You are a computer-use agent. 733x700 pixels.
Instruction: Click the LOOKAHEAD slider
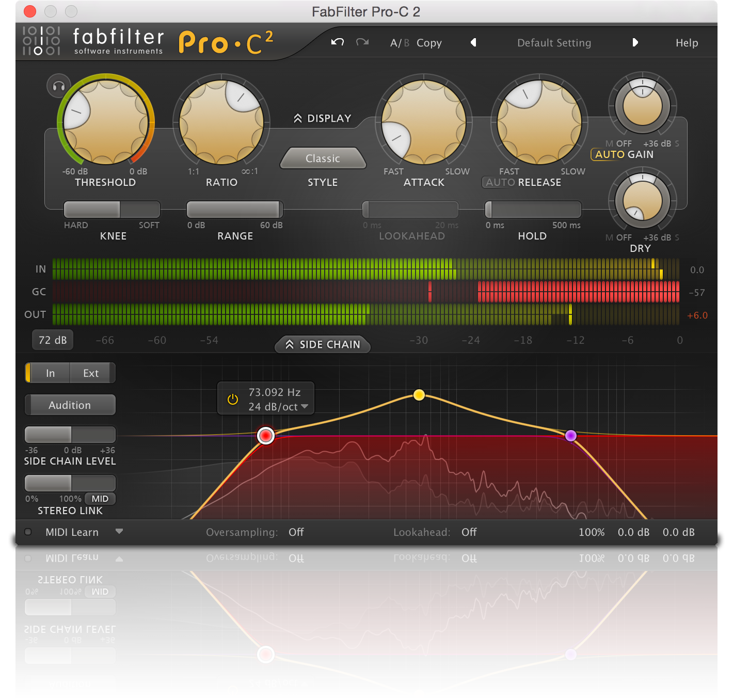(x=410, y=210)
